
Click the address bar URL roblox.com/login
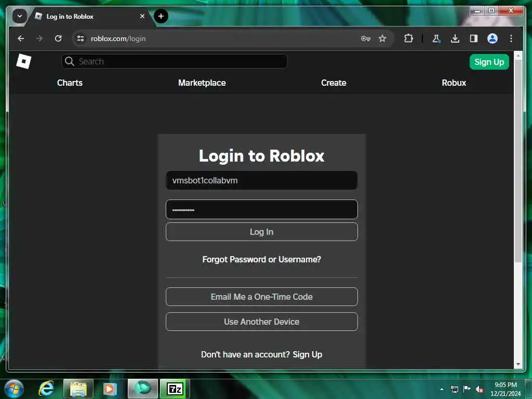pyautogui.click(x=118, y=38)
